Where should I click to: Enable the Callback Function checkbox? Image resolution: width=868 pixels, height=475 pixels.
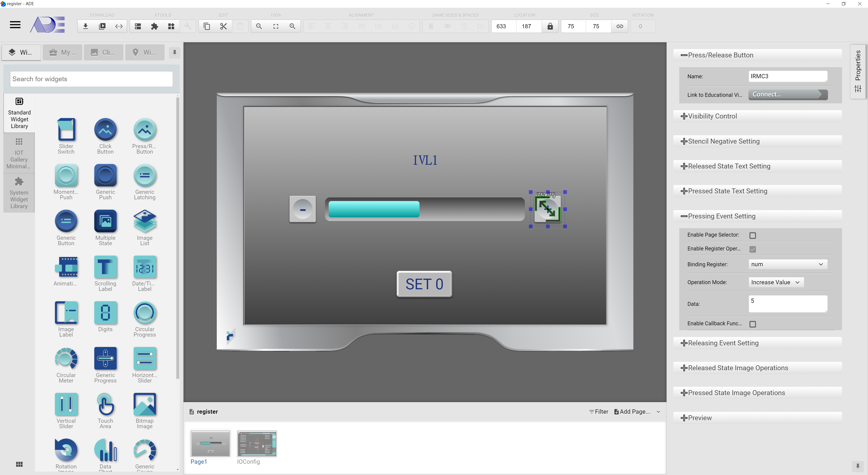753,323
